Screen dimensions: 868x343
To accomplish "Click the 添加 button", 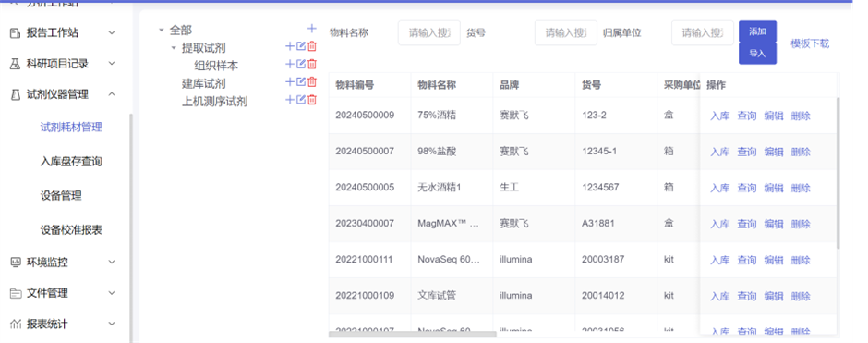I will 757,31.
